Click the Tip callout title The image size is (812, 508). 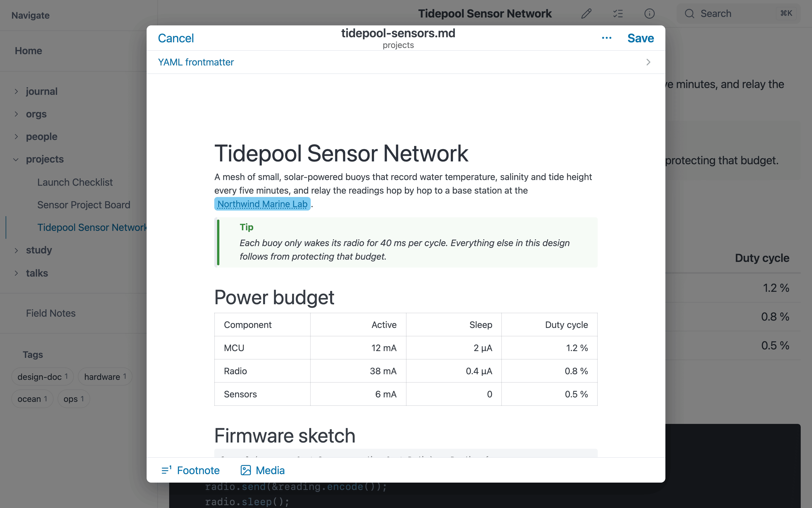coord(246,227)
